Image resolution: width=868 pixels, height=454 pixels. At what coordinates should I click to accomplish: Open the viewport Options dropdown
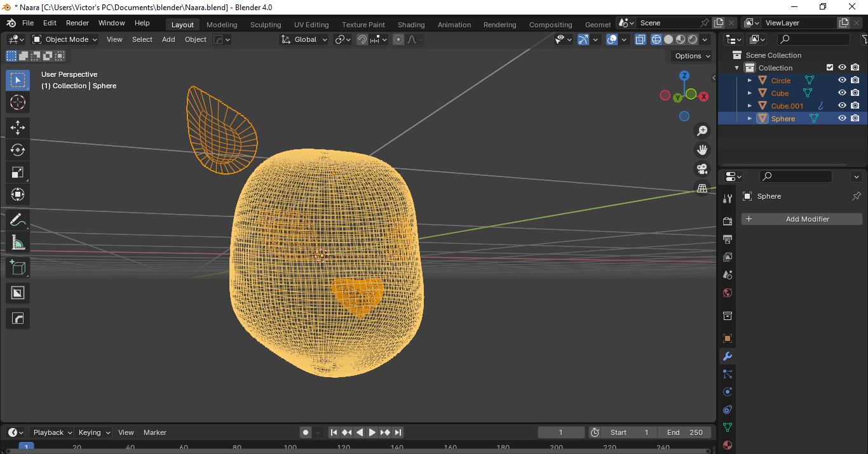click(692, 56)
